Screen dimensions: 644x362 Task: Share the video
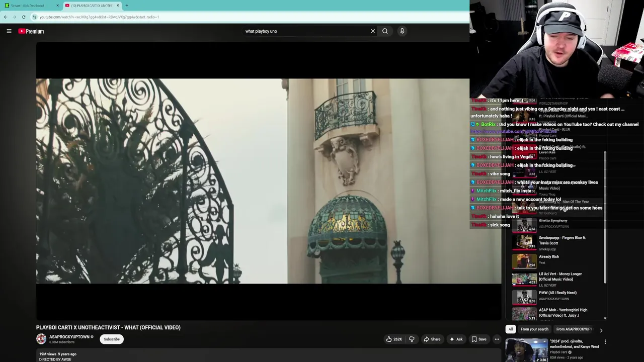pos(432,339)
